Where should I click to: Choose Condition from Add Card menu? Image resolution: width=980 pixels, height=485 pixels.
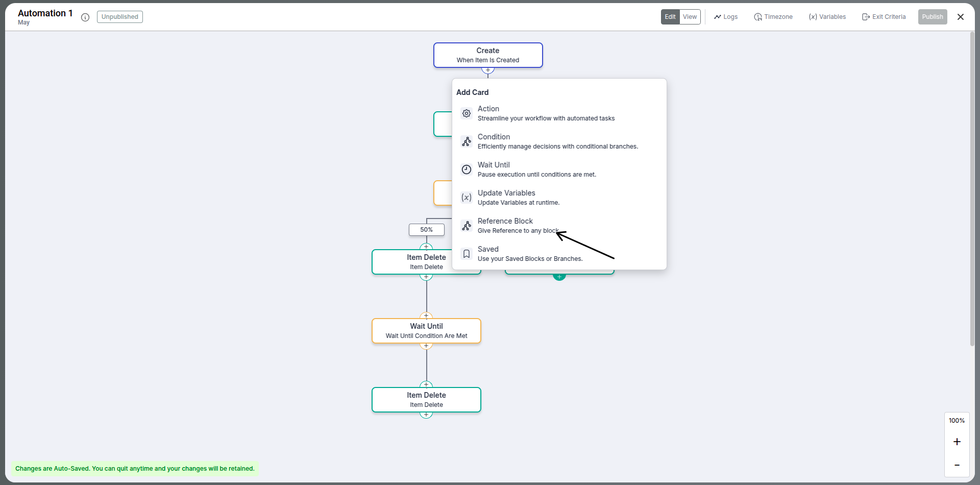click(559, 141)
